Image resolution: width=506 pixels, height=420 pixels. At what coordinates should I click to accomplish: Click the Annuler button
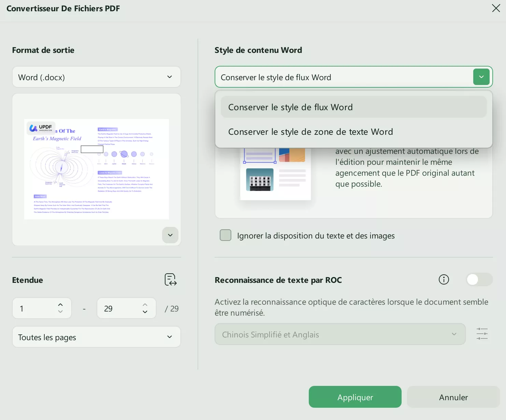tap(453, 397)
